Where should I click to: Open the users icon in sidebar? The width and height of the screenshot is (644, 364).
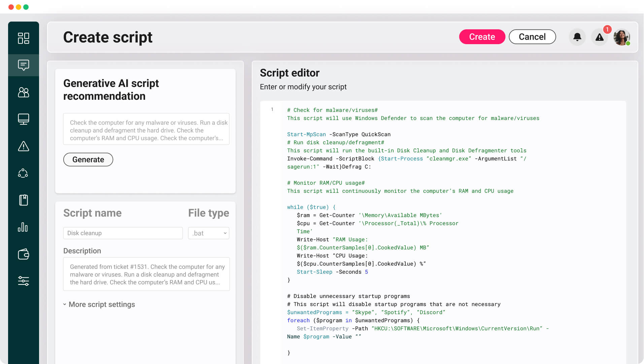pos(23,92)
